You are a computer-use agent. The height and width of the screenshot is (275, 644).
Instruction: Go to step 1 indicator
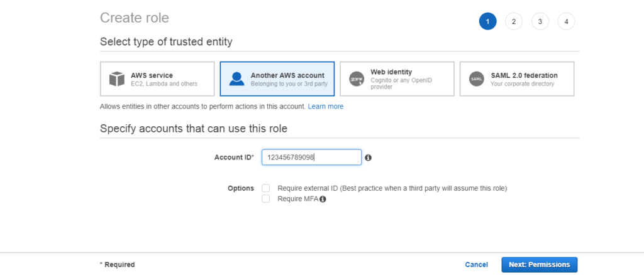(x=487, y=21)
